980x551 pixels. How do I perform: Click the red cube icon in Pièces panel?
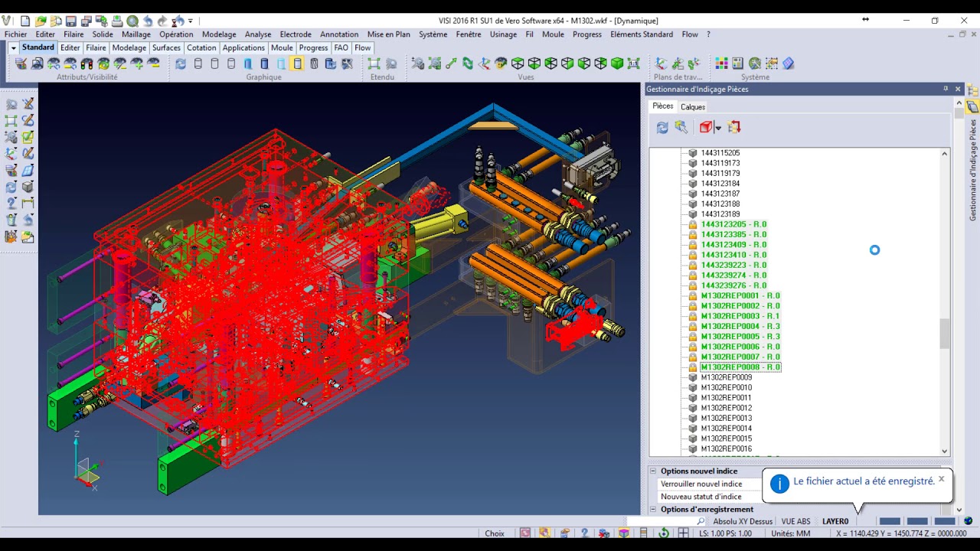[705, 127]
